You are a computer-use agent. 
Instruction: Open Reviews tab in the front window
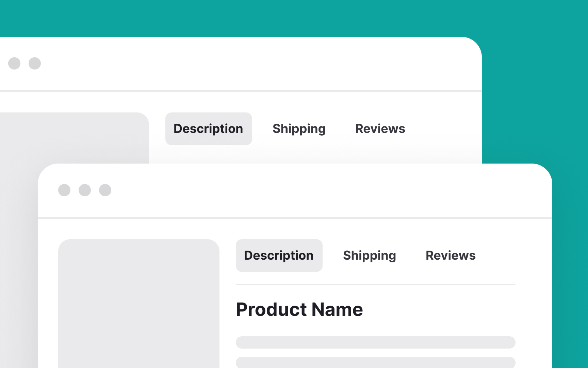click(451, 256)
